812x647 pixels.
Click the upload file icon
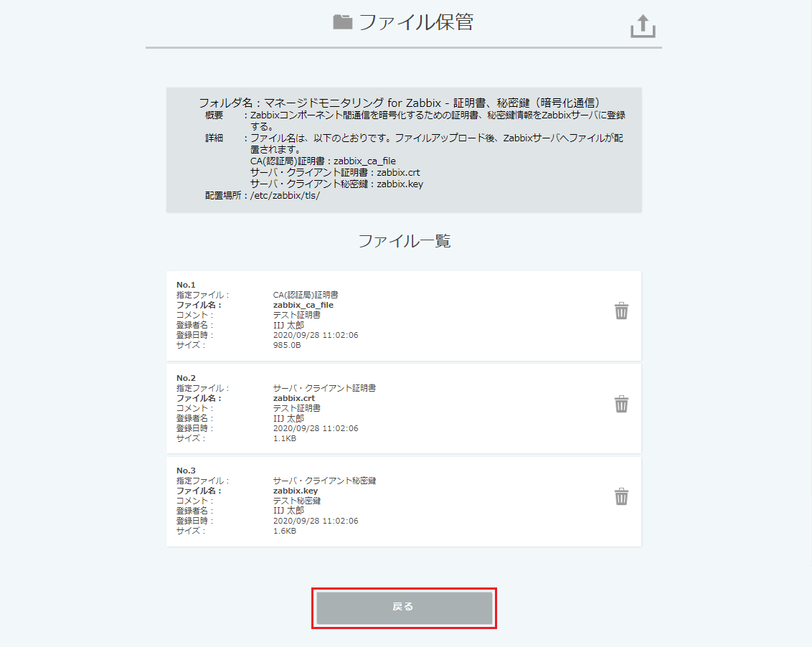tap(643, 26)
